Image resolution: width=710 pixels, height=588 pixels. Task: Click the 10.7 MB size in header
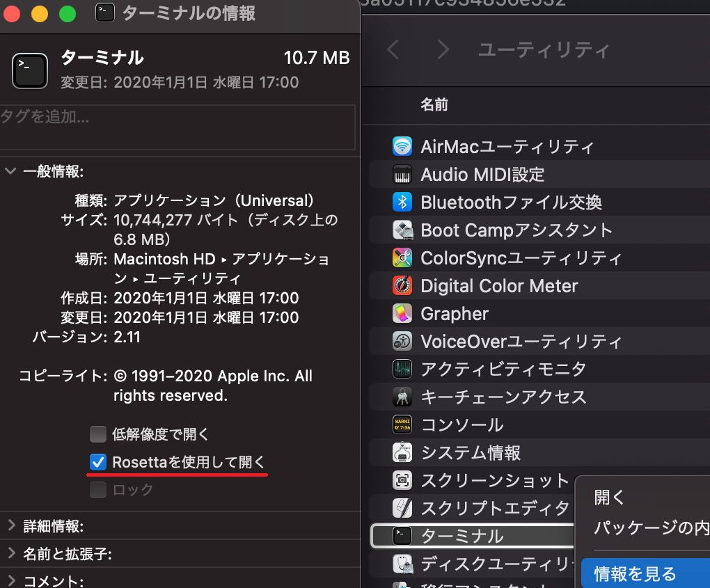pos(317,58)
